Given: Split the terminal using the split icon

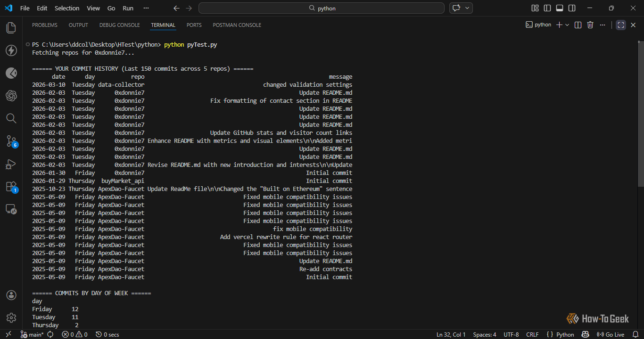Looking at the screenshot, I should [578, 25].
